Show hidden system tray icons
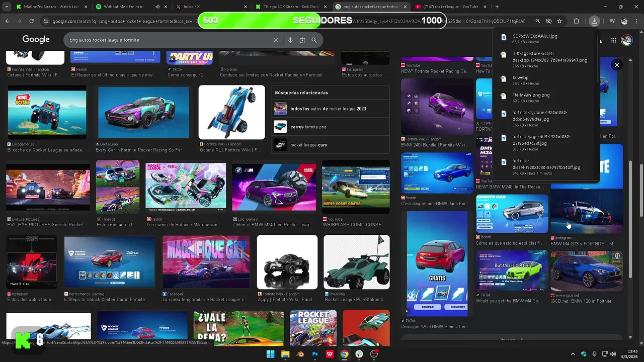The image size is (644, 362). pyautogui.click(x=573, y=354)
